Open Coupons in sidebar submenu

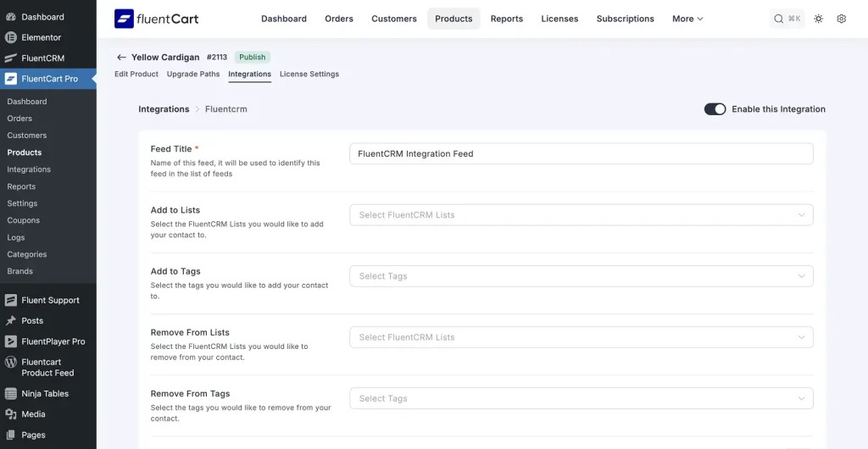23,220
